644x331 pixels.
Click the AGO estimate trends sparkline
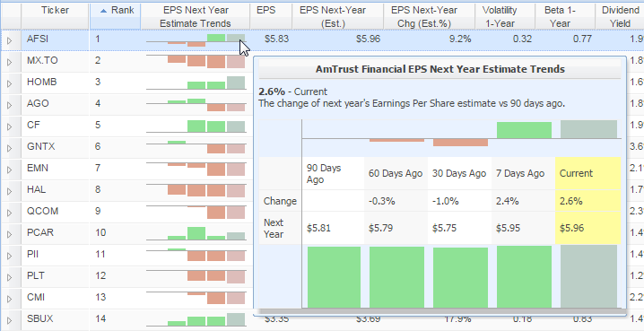[x=196, y=104]
